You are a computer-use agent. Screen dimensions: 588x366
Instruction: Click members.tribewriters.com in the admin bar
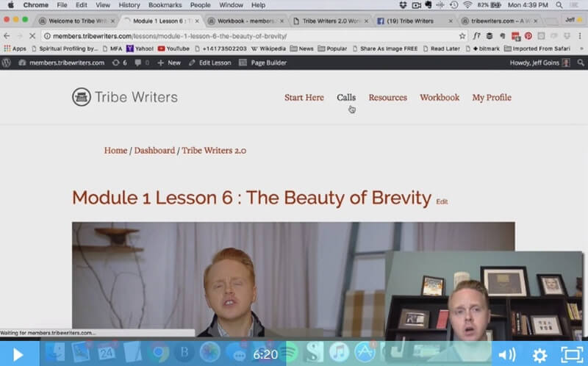tap(62, 62)
